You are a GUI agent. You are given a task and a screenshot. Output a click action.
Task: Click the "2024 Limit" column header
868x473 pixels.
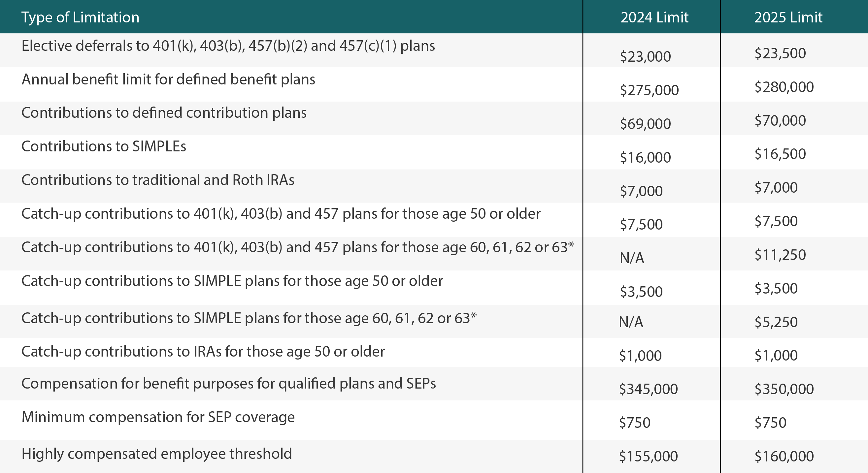tap(654, 17)
